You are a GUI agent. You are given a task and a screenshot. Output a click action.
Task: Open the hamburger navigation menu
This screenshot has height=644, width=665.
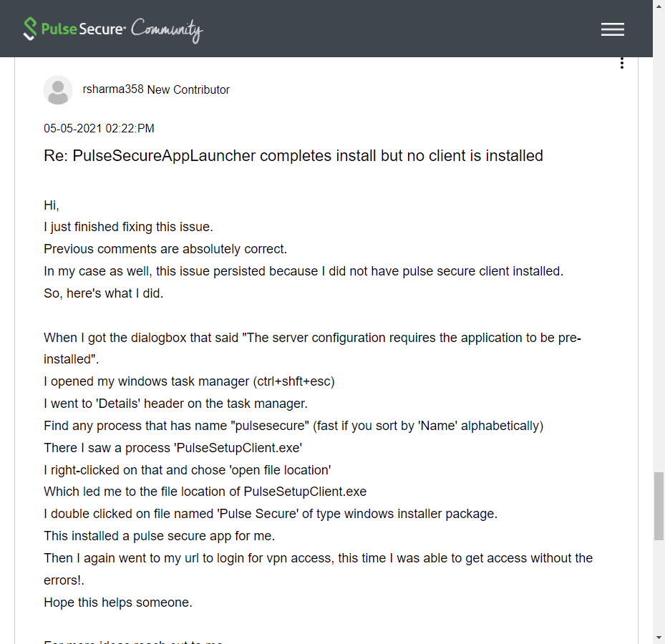[x=612, y=29]
